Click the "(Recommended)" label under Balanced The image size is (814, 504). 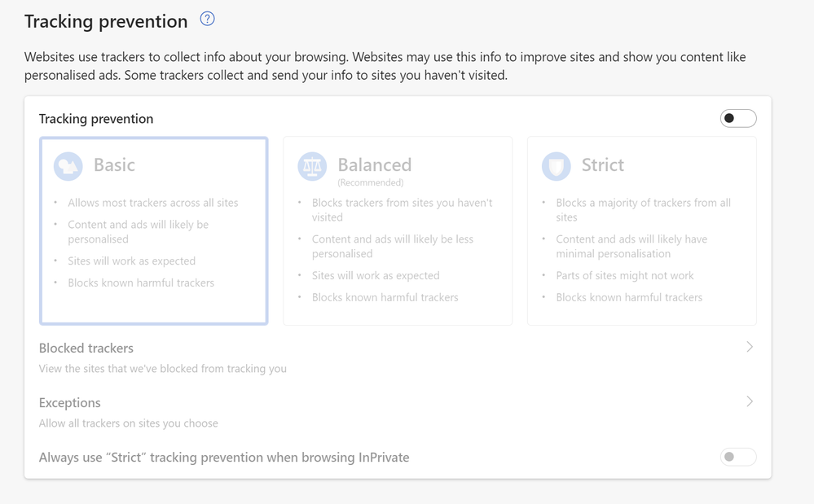click(371, 183)
